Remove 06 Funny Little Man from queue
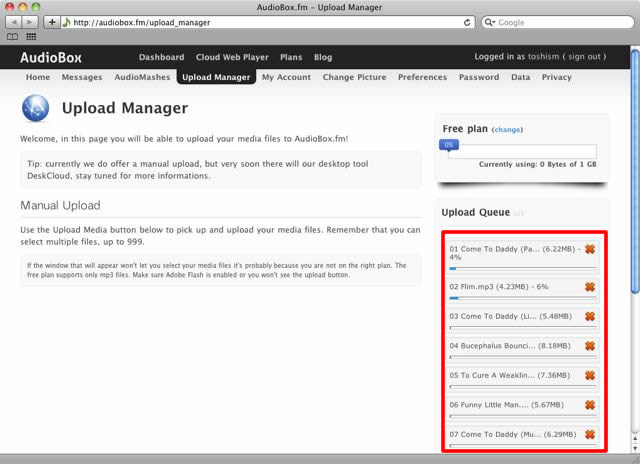 [x=590, y=405]
